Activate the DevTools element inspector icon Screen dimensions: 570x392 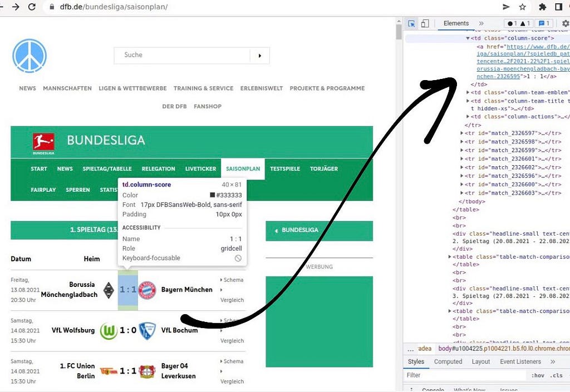pyautogui.click(x=411, y=23)
